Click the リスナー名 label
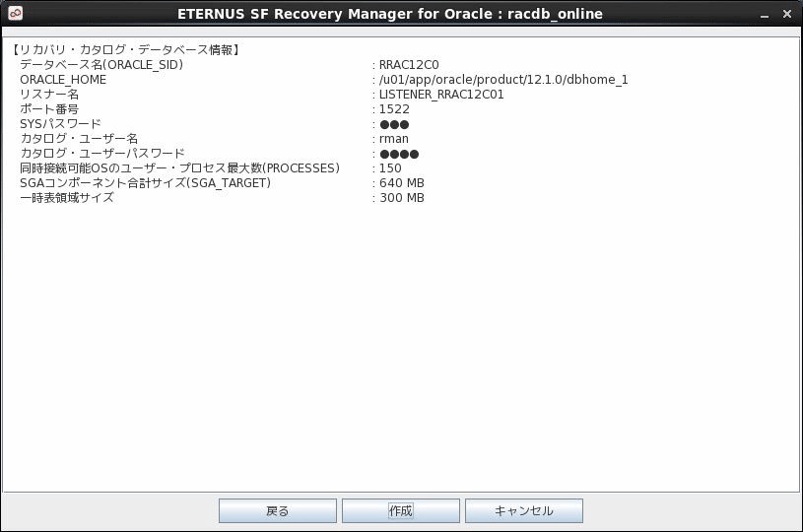Screen dimensions: 803x532 pos(49,95)
